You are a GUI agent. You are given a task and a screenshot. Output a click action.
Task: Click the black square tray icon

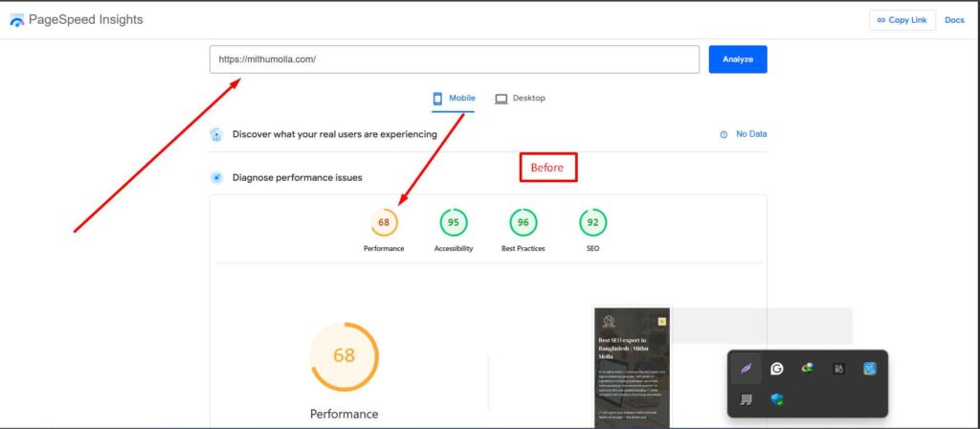click(838, 369)
